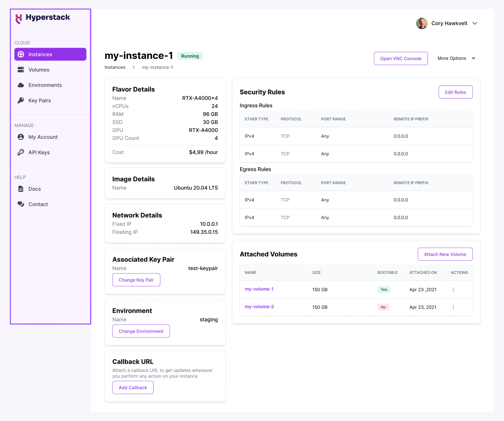504x421 pixels.
Task: Open actions menu for my-volume-2
Action: click(453, 307)
